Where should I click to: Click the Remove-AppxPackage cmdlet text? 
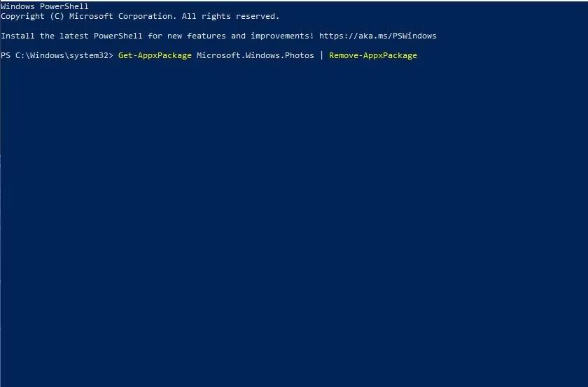[373, 55]
